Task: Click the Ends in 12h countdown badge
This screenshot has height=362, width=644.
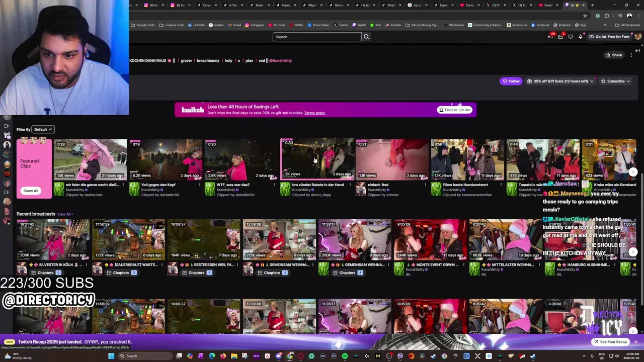Action: [x=454, y=110]
